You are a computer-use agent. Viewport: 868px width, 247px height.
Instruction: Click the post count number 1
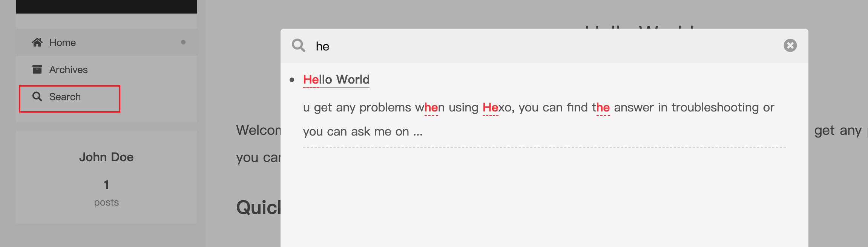pos(106,184)
